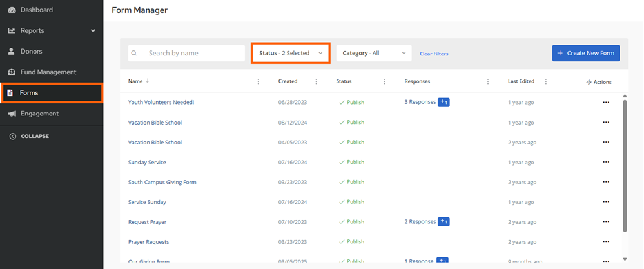
Task: Expand the Reports sidebar submenu
Action: click(x=93, y=30)
